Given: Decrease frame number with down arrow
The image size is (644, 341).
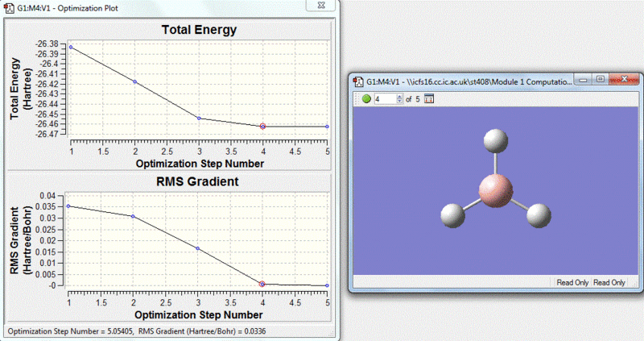Looking at the screenshot, I should point(398,102).
